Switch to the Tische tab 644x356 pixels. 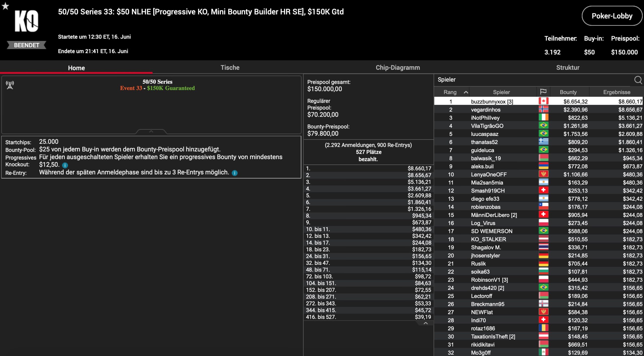[x=230, y=67]
